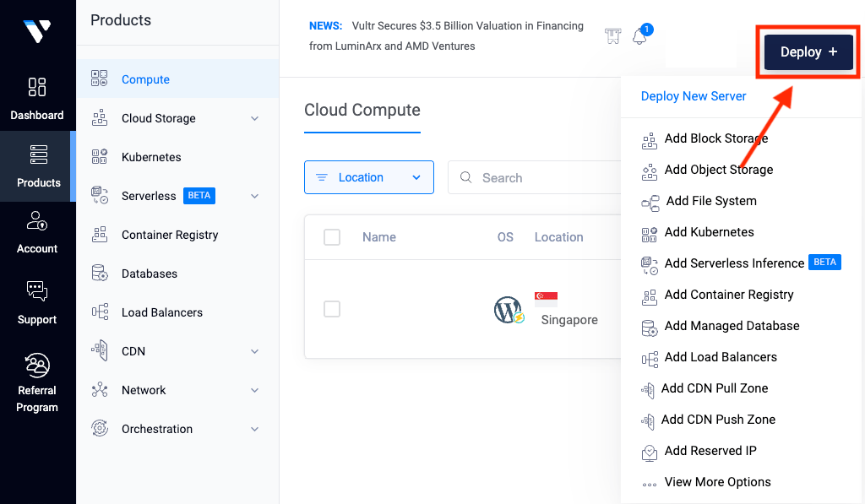Expand the CDN submenu chevron

254,351
